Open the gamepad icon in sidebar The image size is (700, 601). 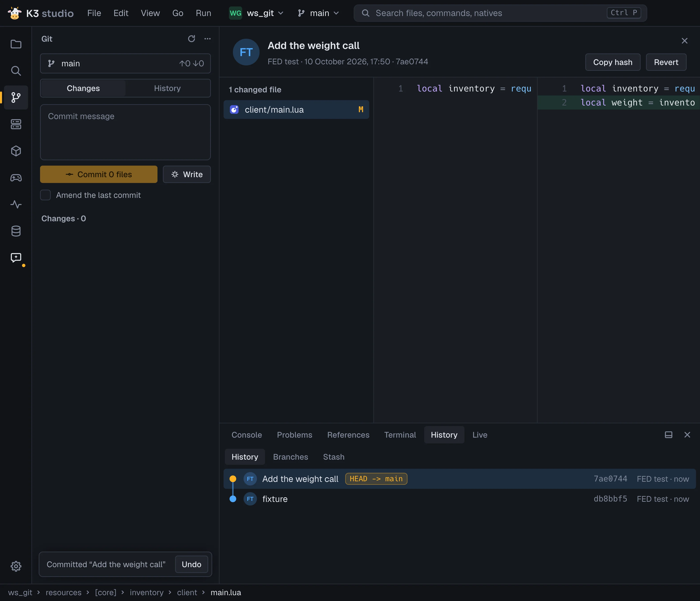click(16, 177)
